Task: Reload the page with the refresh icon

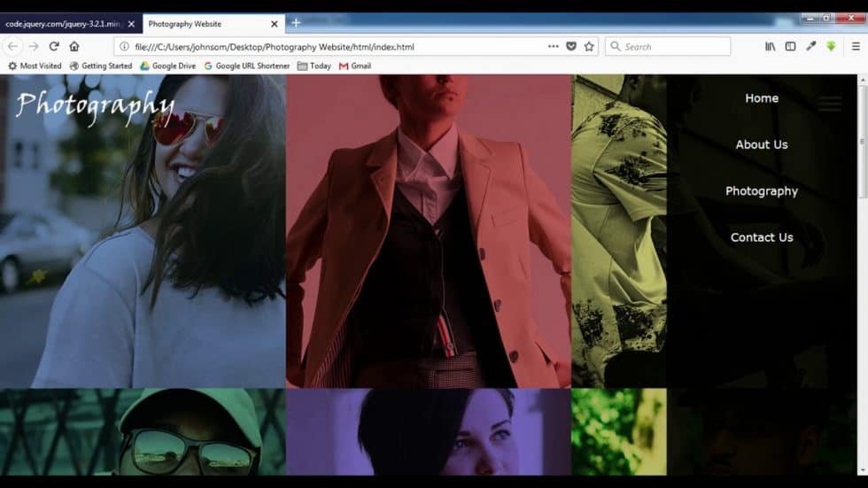Action: pos(54,47)
